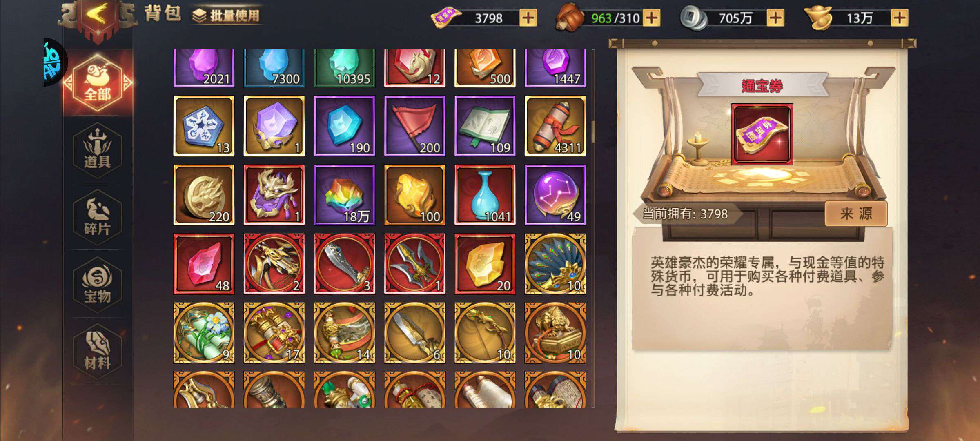This screenshot has width=980, height=441.
Task: Select the red flag item with 200
Action: (414, 126)
